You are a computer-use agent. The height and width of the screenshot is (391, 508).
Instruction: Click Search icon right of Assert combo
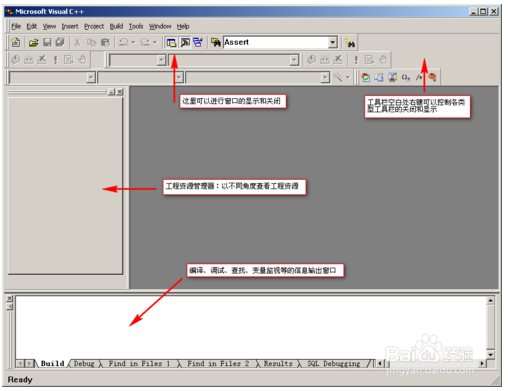point(350,43)
